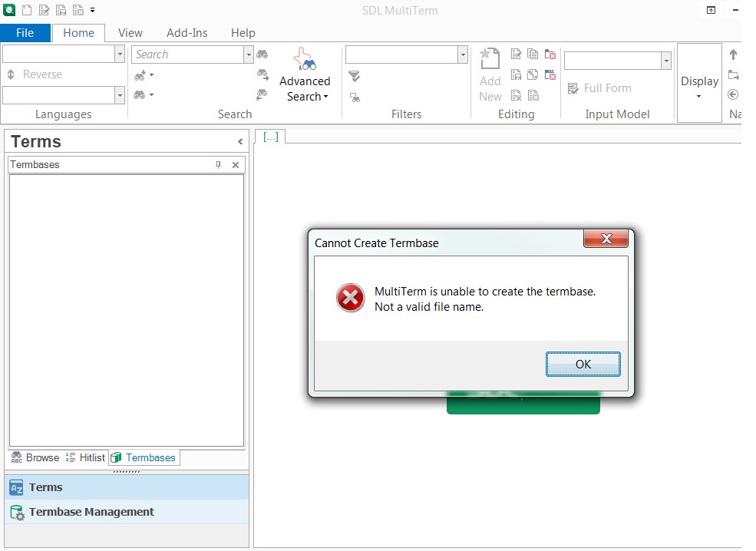756x551 pixels.
Task: Open the File menu tab
Action: pyautogui.click(x=25, y=33)
